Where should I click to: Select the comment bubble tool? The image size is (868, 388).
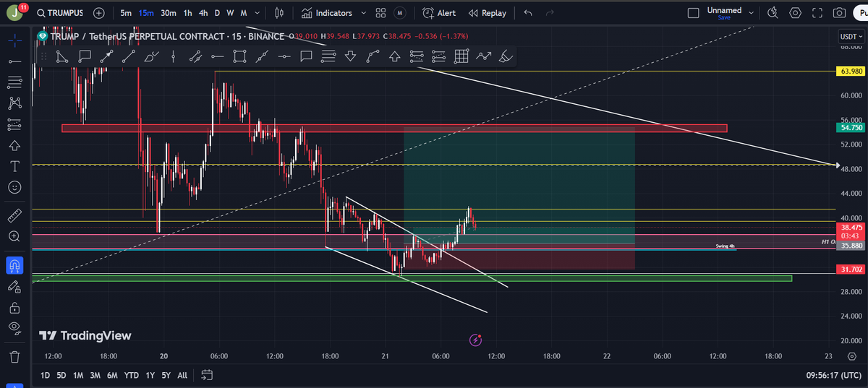click(x=306, y=56)
